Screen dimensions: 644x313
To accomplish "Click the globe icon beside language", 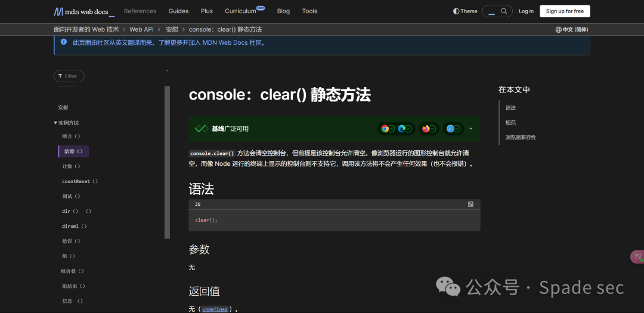I will click(x=558, y=30).
